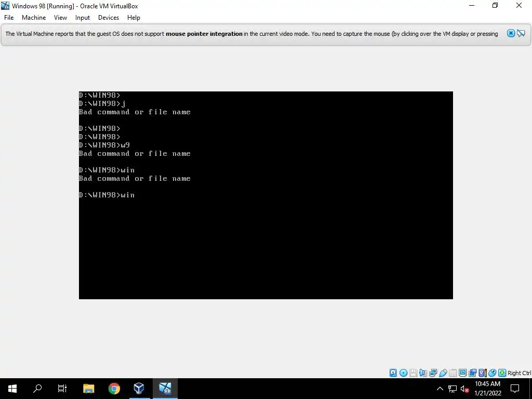532x399 pixels.
Task: Open network status tray icon
Action: tap(453, 389)
